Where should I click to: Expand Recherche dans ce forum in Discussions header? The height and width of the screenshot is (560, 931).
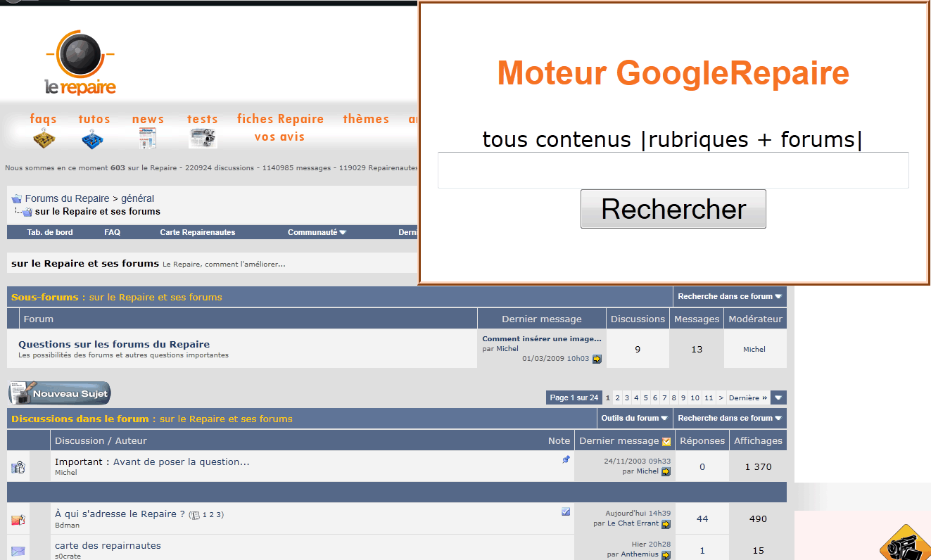tap(730, 418)
